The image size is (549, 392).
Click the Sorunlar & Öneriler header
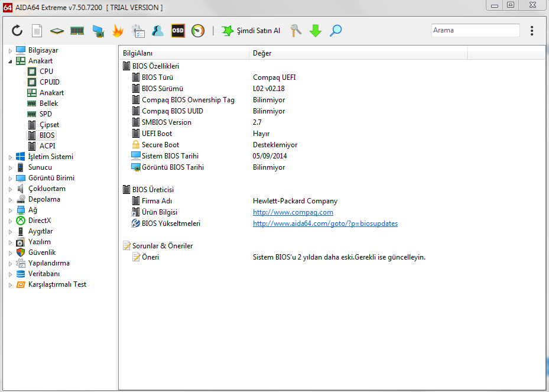coord(163,246)
